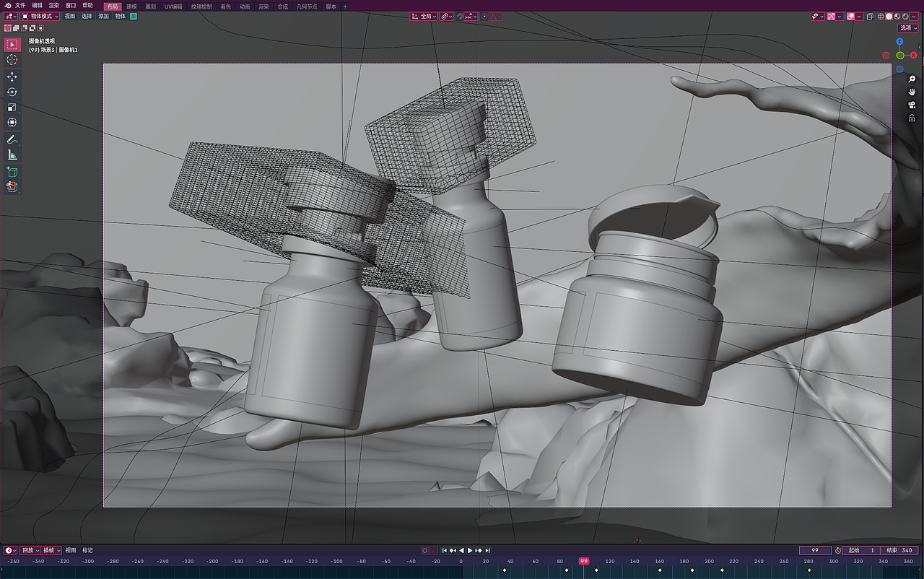
Task: Click the teal icon after 物体 menu
Action: click(x=134, y=16)
